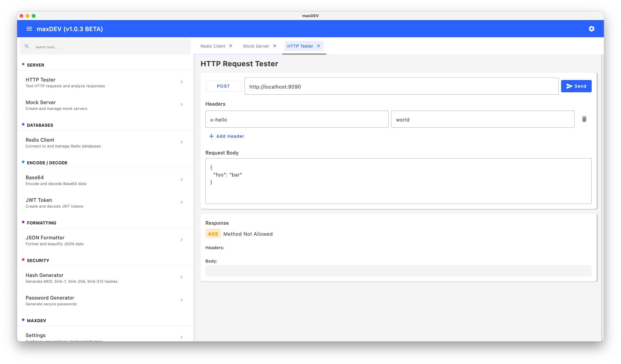Click the search magnifier icon
Viewport: 621px width, 364px height.
27,46
